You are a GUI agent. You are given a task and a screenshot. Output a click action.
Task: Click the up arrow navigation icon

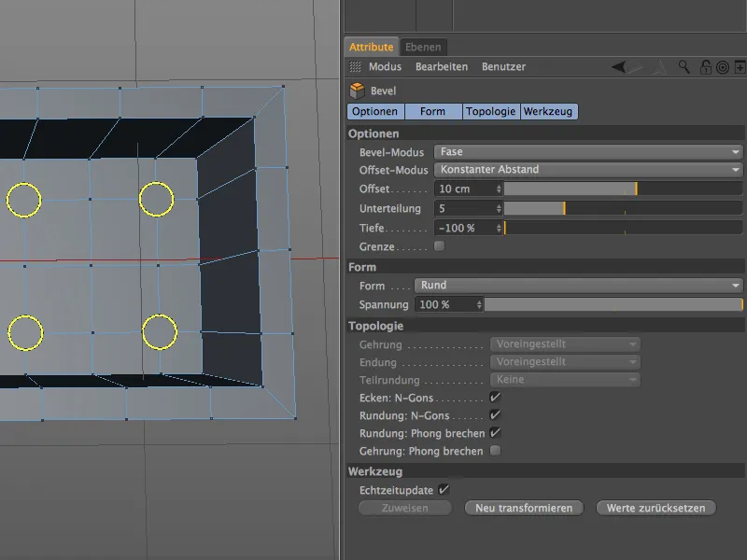(659, 67)
